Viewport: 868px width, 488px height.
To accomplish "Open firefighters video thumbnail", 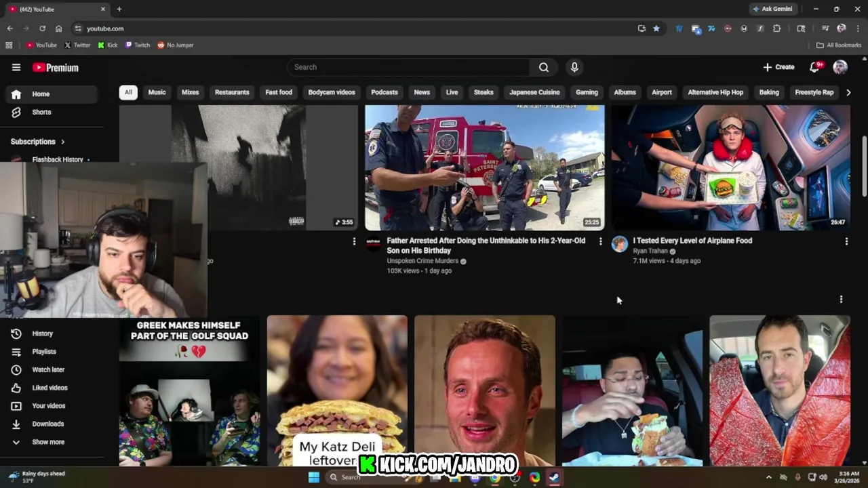I will (x=485, y=168).
